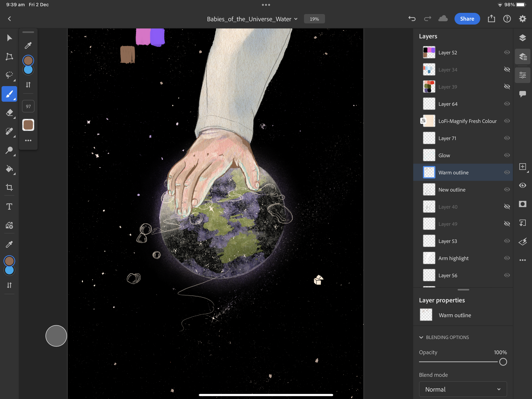The image size is (532, 399).
Task: Select the LoFi-Magnify Fresh Colour layer
Action: (x=467, y=121)
